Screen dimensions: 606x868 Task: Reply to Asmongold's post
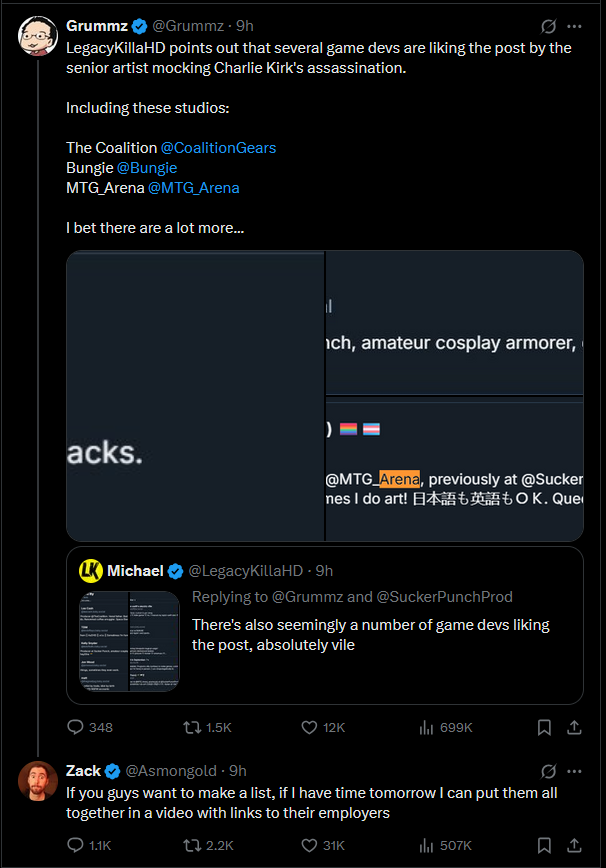coord(75,845)
